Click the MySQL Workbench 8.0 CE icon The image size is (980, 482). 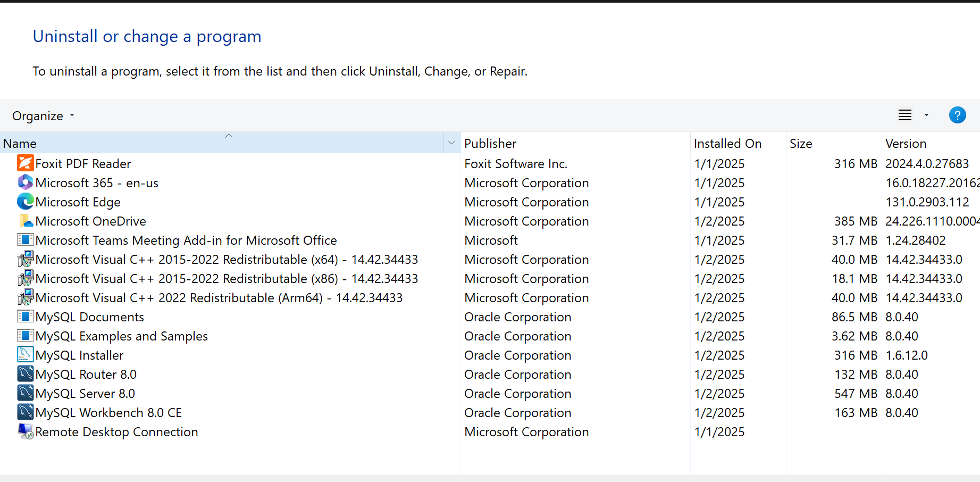pos(26,412)
